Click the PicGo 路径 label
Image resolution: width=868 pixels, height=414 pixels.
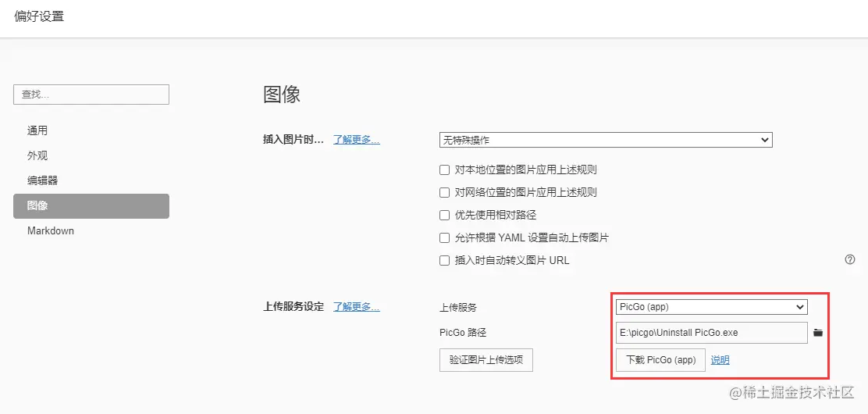(463, 333)
